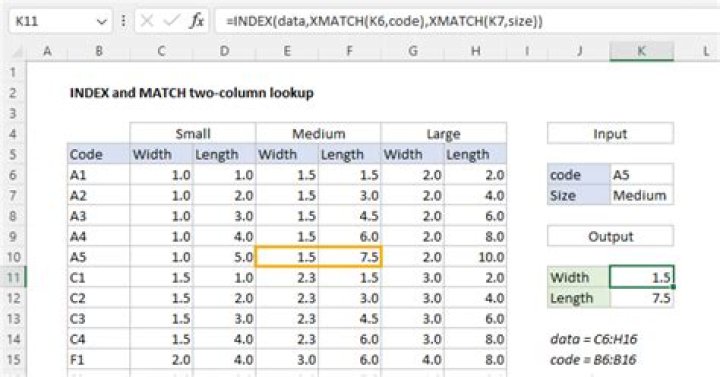Click the 'Width' header under Small
The width and height of the screenshot is (720, 377).
tap(161, 154)
